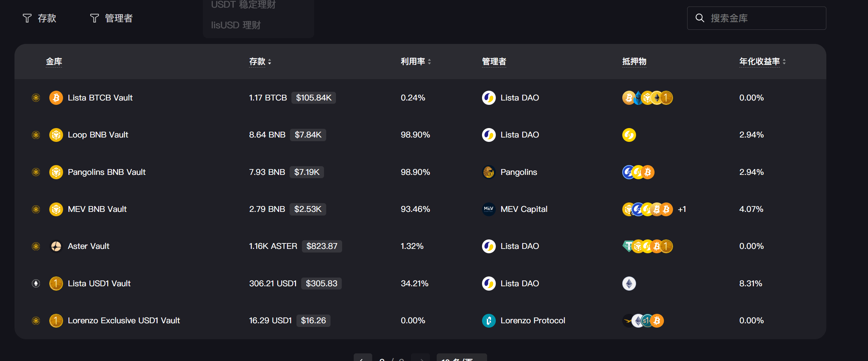This screenshot has height=361, width=868.
Task: Click the Lista DAO logo in Lista BTCB Vault row
Action: tap(489, 98)
